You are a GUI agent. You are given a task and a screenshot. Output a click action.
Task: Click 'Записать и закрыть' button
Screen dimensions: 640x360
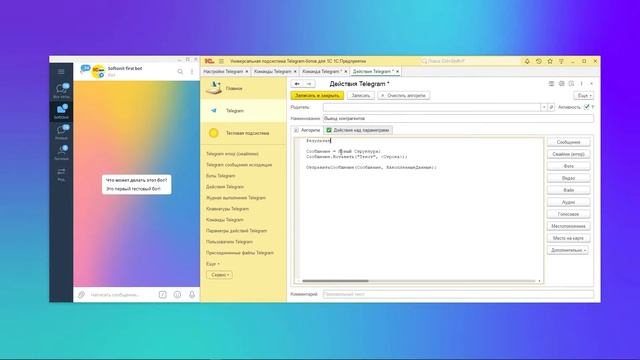317,96
